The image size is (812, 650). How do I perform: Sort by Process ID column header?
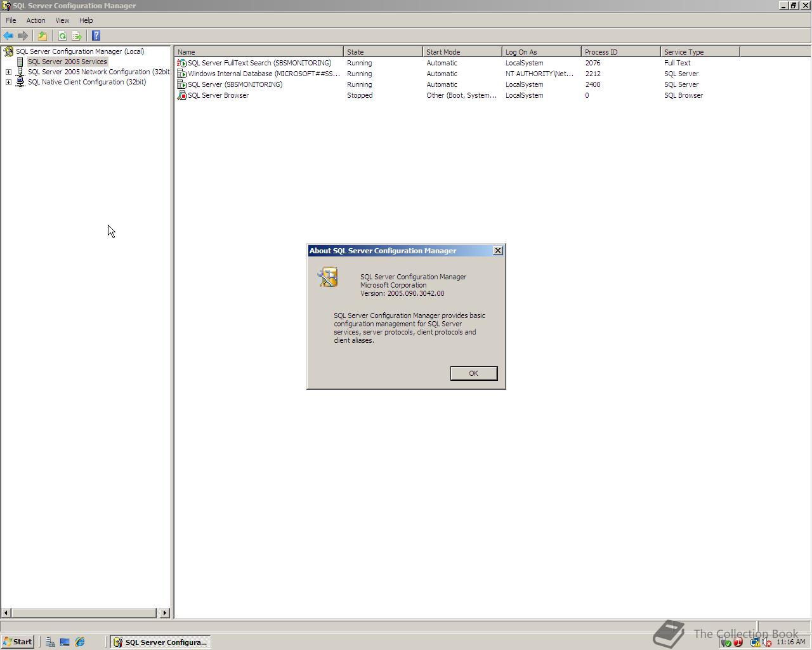point(621,52)
